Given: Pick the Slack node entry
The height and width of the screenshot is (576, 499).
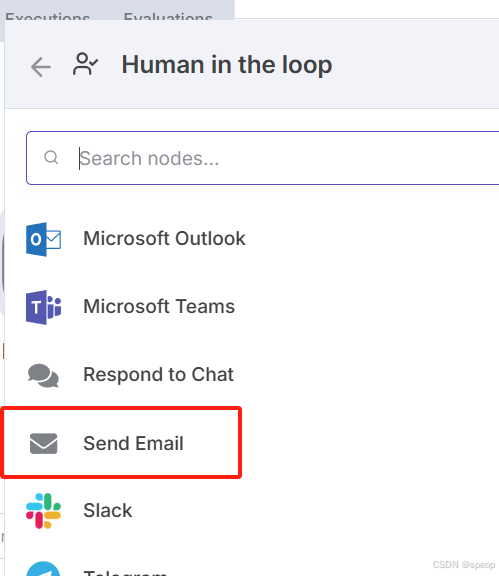Looking at the screenshot, I should 252,511.
